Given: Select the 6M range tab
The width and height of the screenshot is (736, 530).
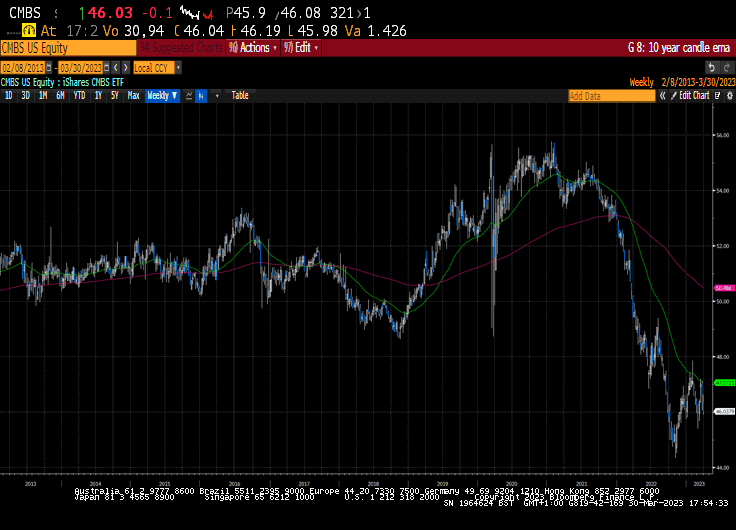Looking at the screenshot, I should [x=60, y=96].
